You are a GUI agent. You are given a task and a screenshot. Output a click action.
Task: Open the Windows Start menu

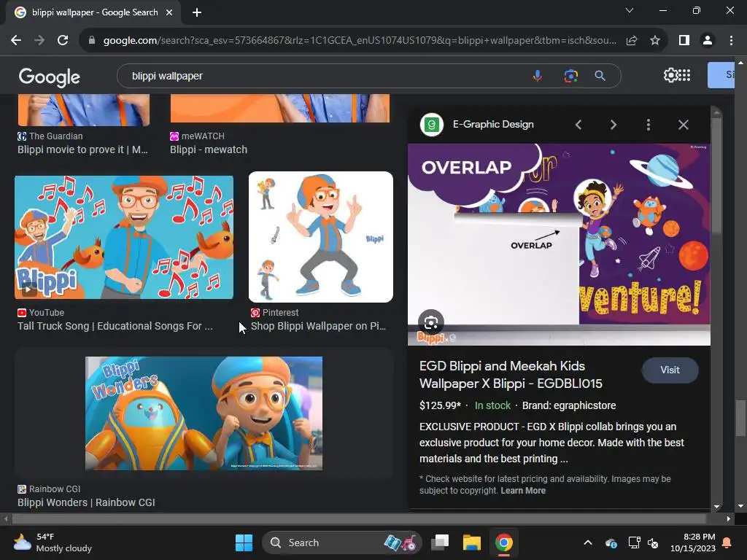244,542
